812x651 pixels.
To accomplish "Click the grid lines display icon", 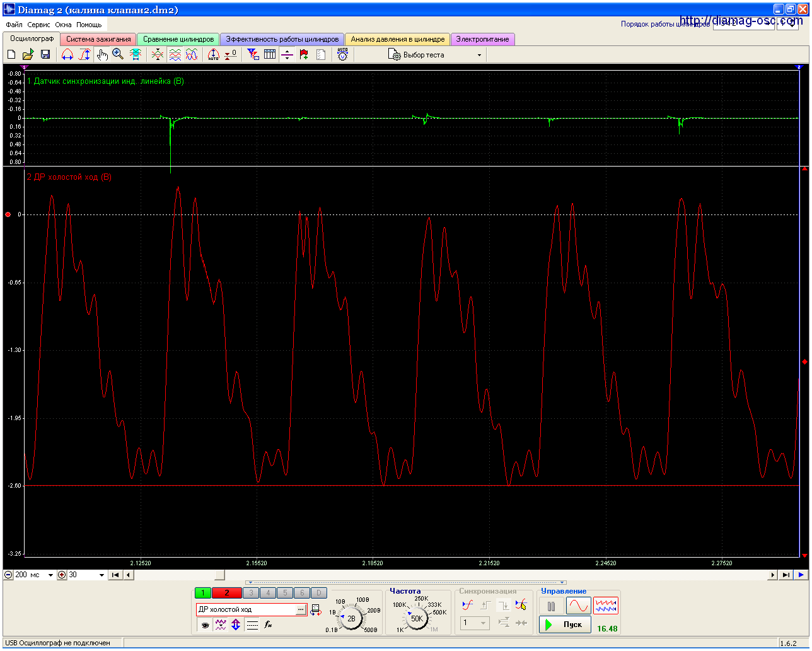I will (x=252, y=625).
